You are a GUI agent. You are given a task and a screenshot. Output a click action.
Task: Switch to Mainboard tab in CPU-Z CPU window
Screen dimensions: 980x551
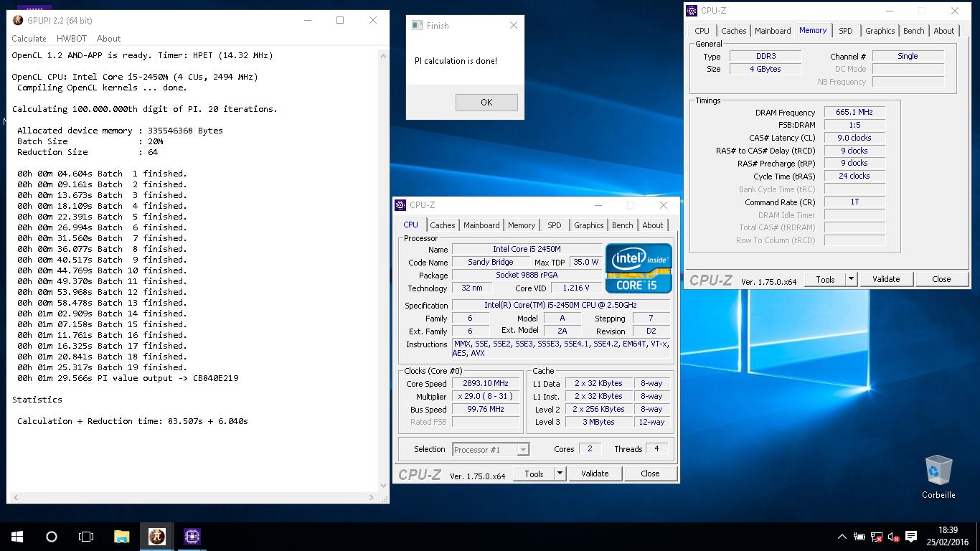point(481,225)
